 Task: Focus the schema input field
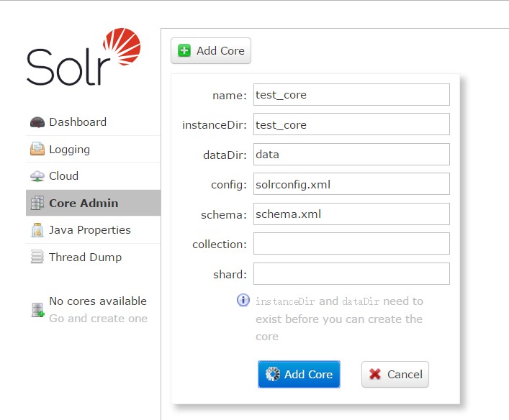pos(351,214)
